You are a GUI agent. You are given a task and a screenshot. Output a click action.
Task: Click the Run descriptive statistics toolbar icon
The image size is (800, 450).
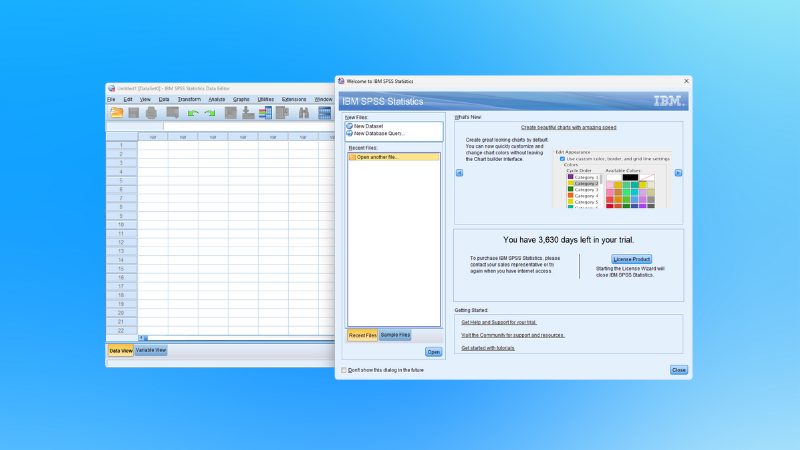(282, 113)
